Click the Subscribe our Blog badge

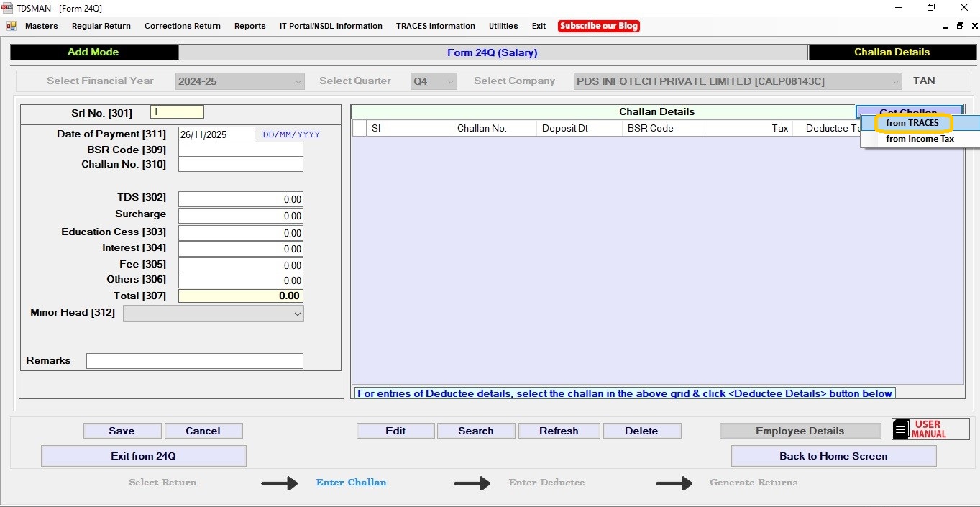tap(598, 26)
